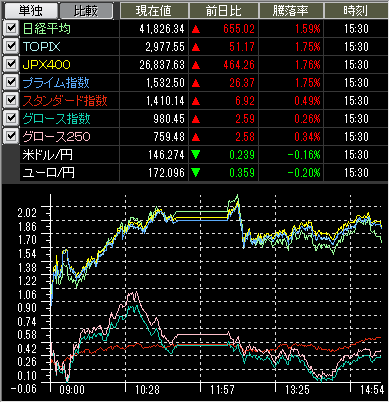Select the 米ドル/円 row label
The image size is (390, 403).
point(48,155)
